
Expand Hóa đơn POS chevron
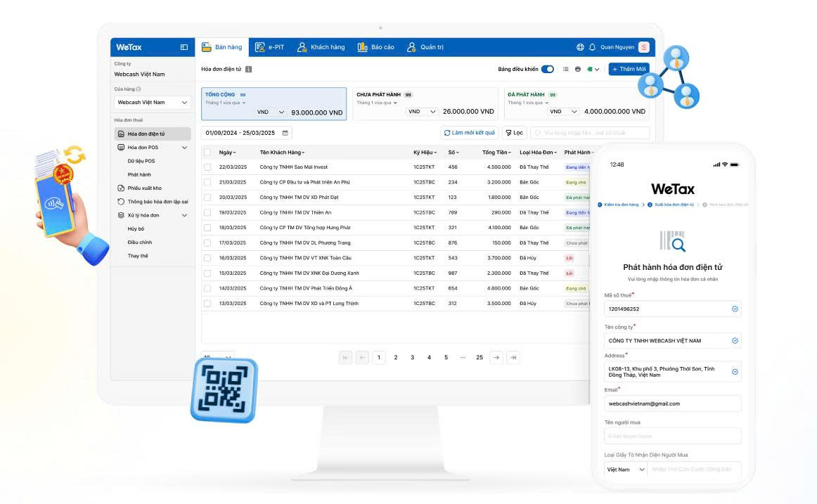click(x=184, y=148)
